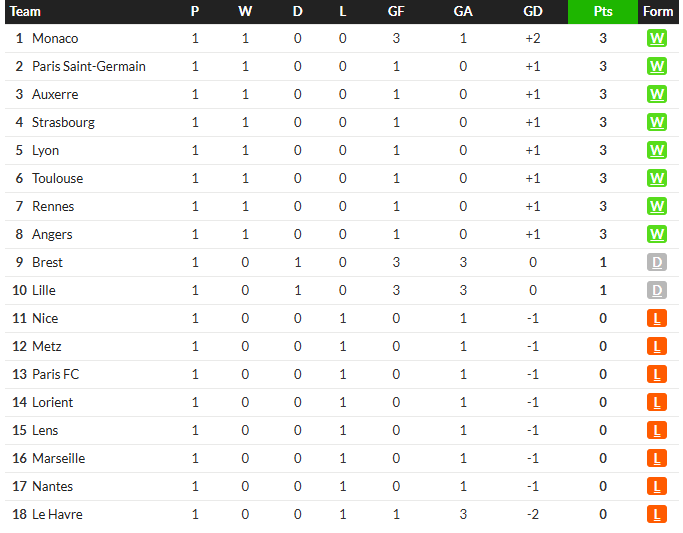Viewport: 683px width, 533px height.
Task: Click the Form column header
Action: coord(658,12)
